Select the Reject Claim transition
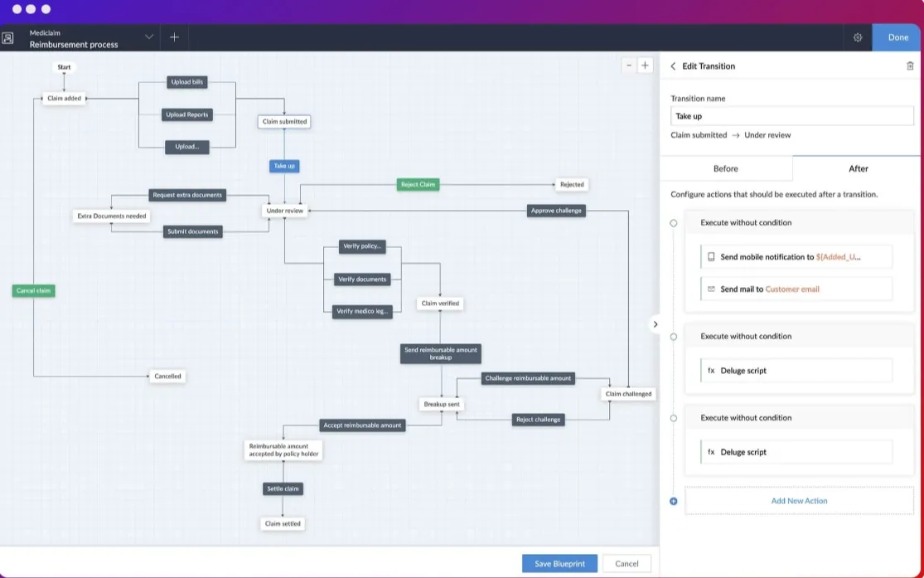924x578 pixels. coord(418,185)
